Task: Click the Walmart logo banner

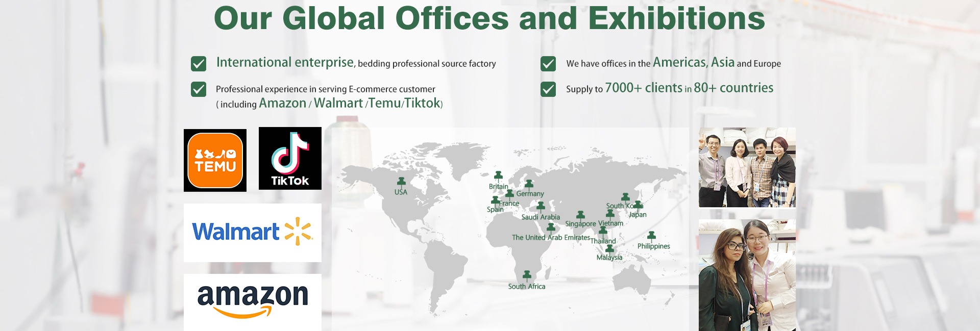Action: point(253,233)
